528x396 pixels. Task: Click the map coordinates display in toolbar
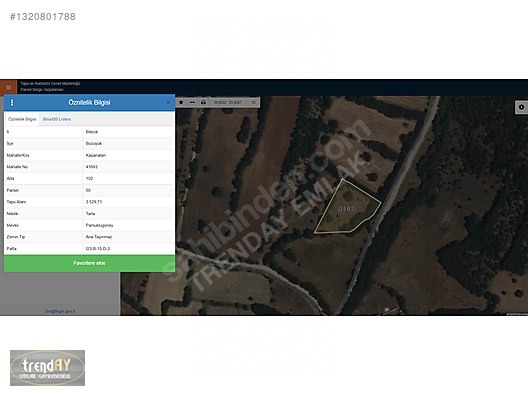[x=228, y=102]
